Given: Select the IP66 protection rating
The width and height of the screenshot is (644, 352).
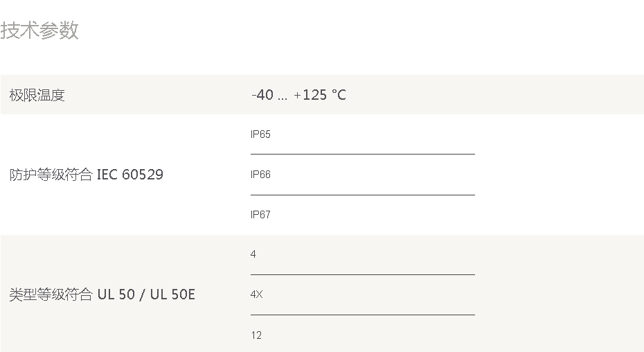Looking at the screenshot, I should point(260,175).
